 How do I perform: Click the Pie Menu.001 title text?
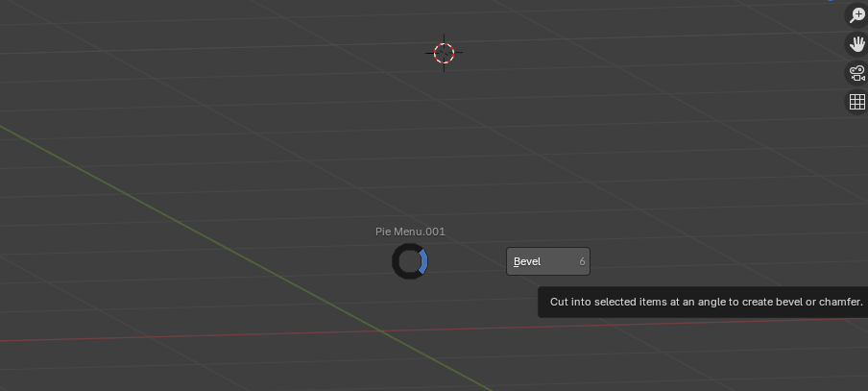(410, 232)
